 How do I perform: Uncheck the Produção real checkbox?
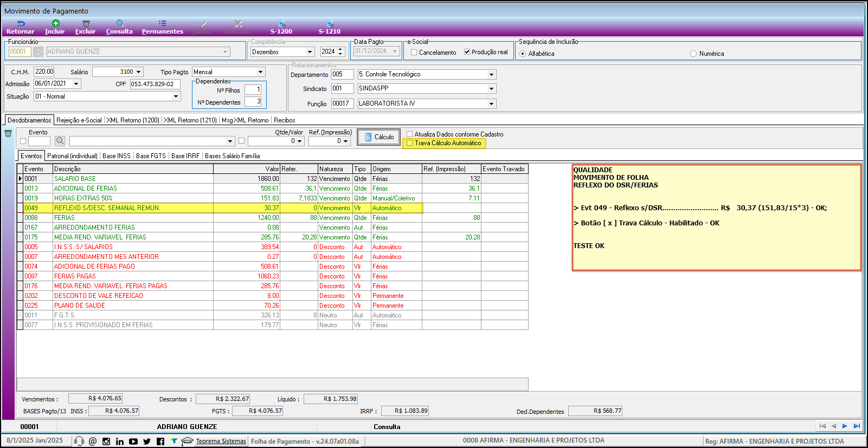coord(467,52)
